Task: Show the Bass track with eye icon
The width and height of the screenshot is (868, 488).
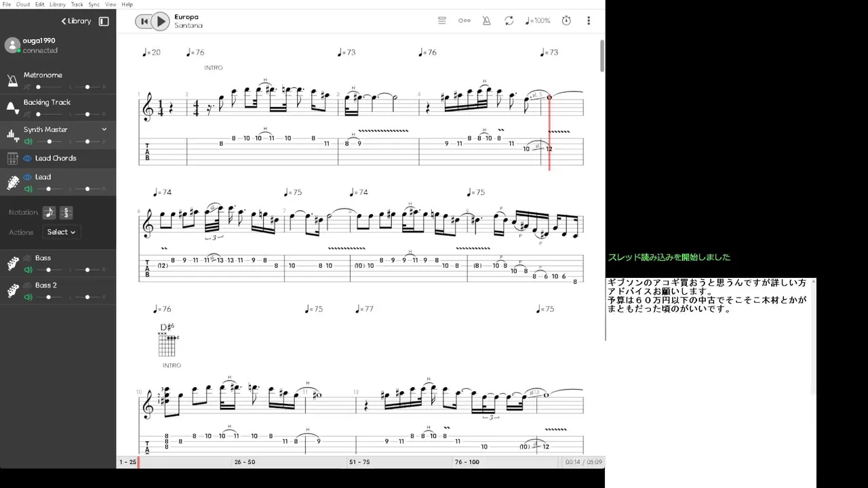Action: [28, 258]
